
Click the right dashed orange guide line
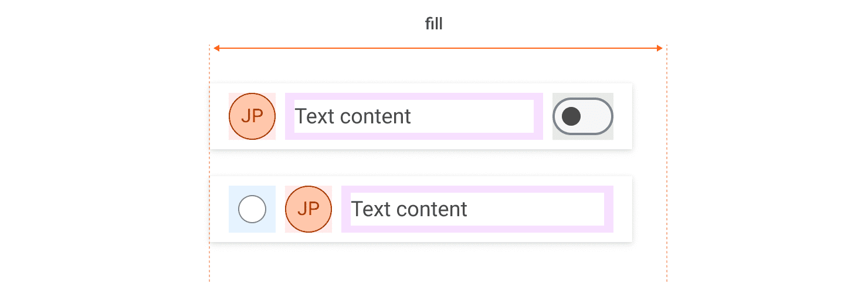coord(667,176)
